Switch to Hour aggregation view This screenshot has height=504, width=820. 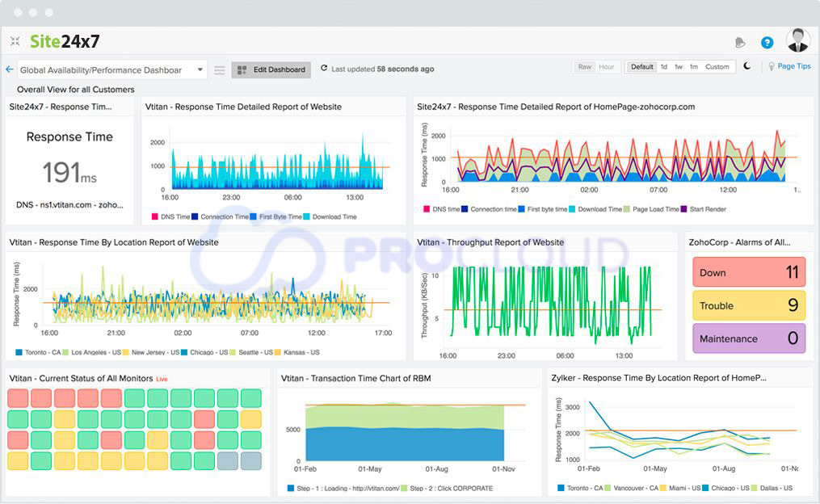pos(607,66)
